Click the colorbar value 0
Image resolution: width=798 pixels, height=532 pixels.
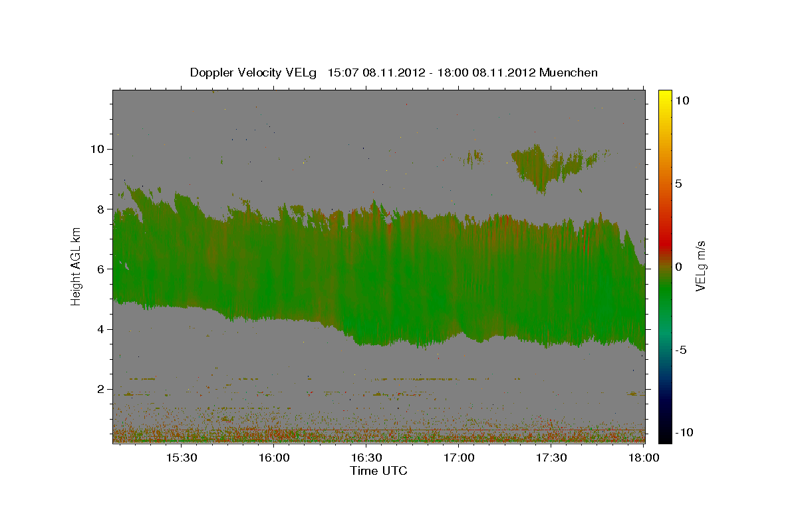678,267
